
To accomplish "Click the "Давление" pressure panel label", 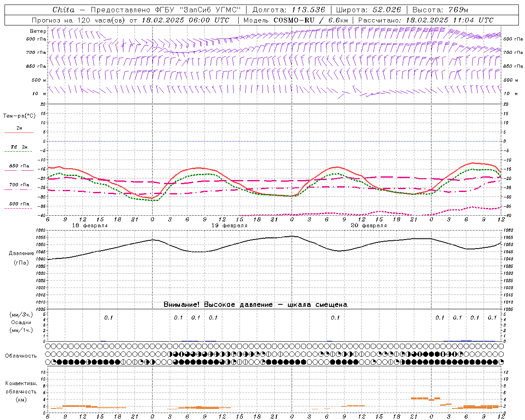I will point(21,253).
